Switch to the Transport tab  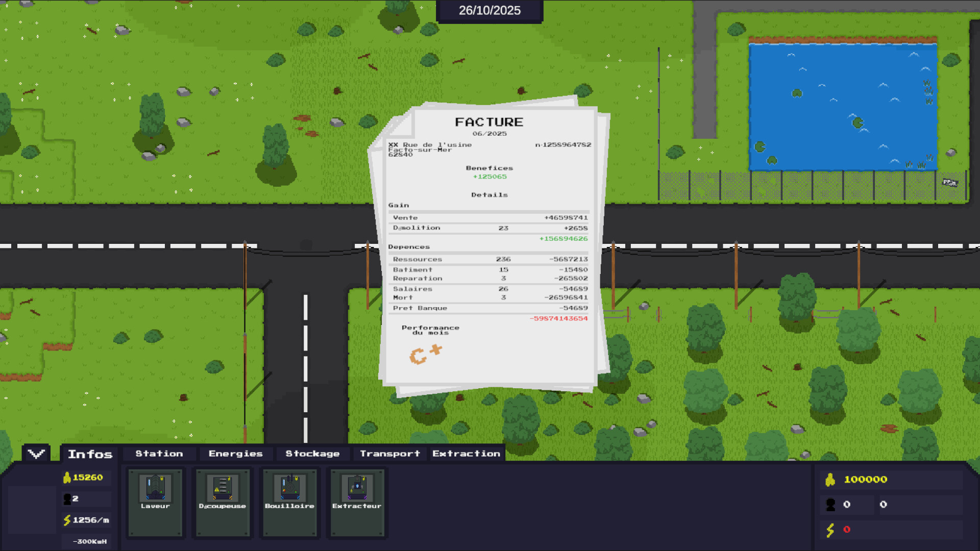click(390, 453)
